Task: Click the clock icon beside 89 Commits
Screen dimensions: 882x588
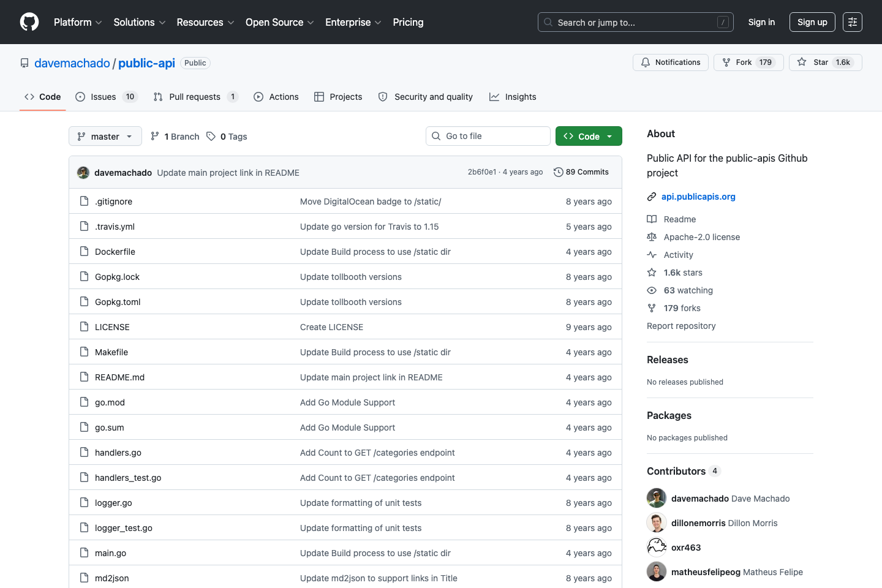Action: 558,172
